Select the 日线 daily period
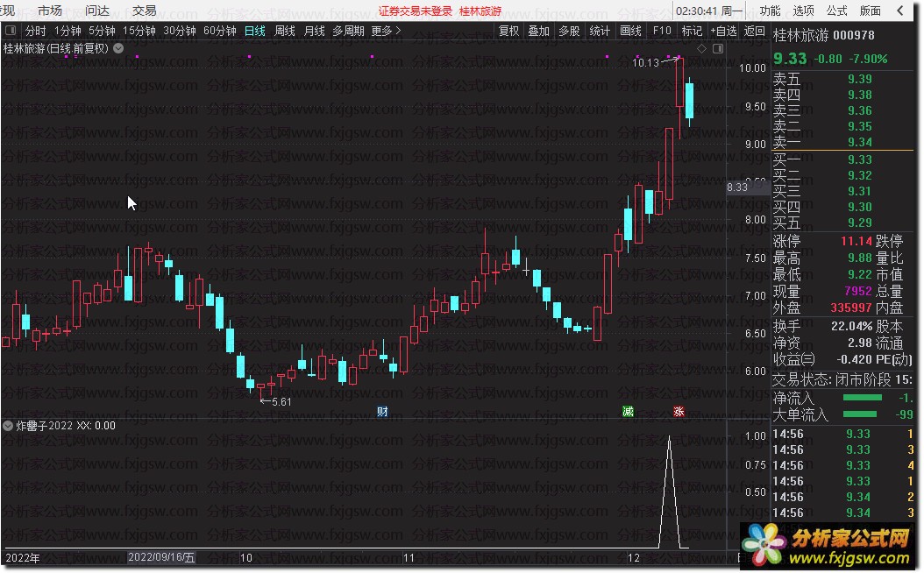 (x=255, y=31)
